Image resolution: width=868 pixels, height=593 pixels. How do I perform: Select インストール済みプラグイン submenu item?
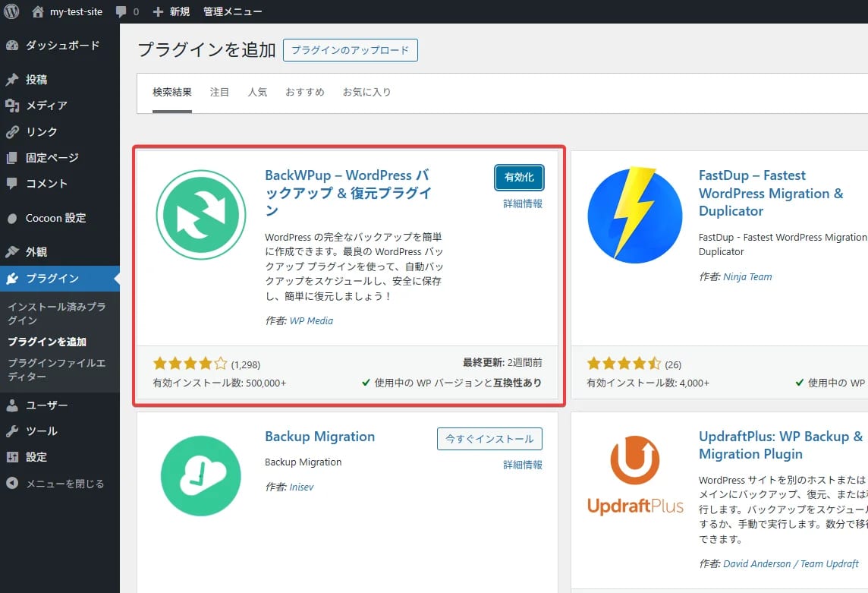tap(57, 314)
